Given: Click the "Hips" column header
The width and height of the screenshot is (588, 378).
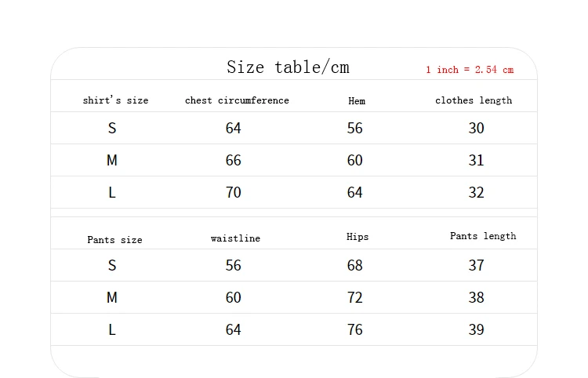Looking at the screenshot, I should pos(358,236).
